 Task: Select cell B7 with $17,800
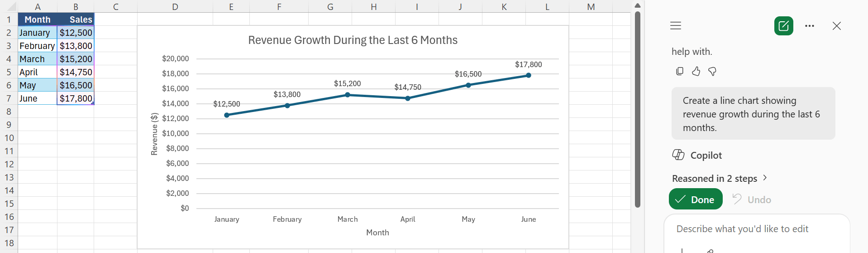[x=76, y=98]
